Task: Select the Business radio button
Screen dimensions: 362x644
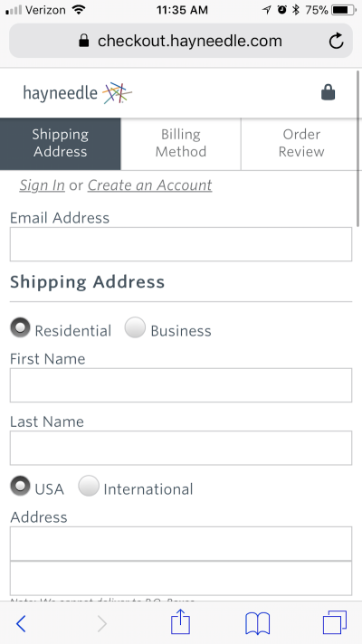Action: pos(135,327)
